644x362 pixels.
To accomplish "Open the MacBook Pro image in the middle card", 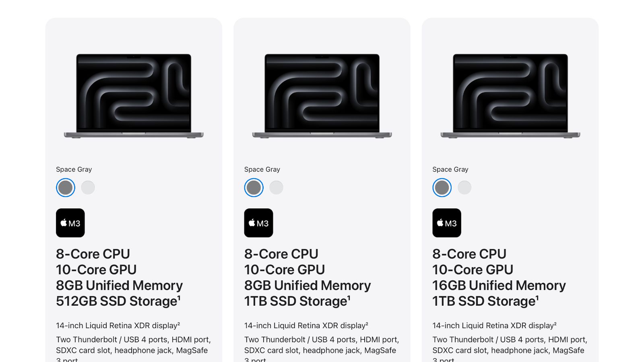I will coord(322,96).
